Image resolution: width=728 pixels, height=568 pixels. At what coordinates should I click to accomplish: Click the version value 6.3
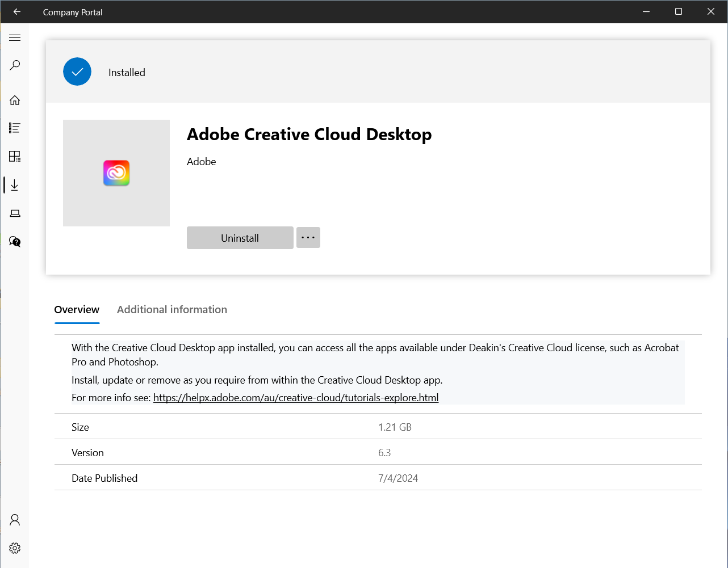pyautogui.click(x=384, y=453)
